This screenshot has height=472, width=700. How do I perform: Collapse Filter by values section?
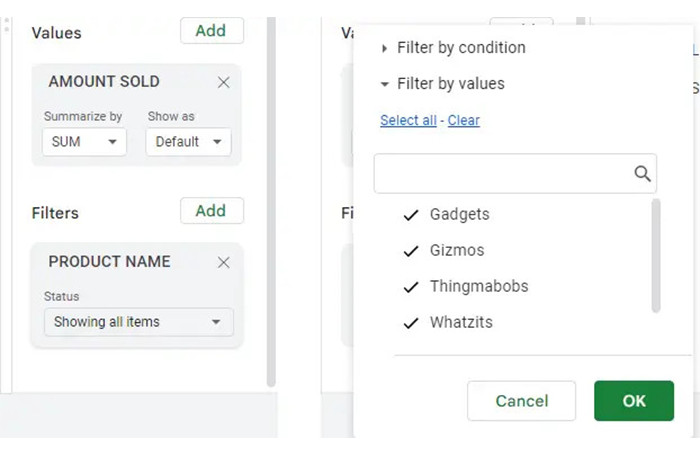click(385, 84)
